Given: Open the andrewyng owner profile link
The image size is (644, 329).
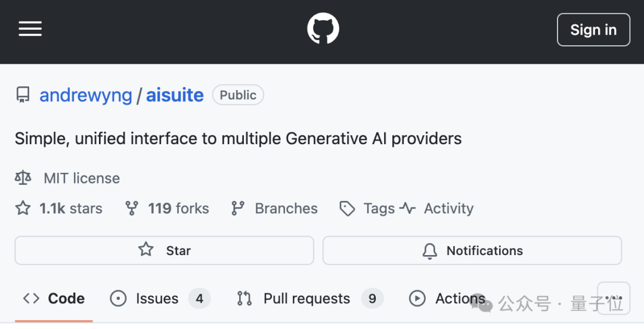Looking at the screenshot, I should point(86,95).
